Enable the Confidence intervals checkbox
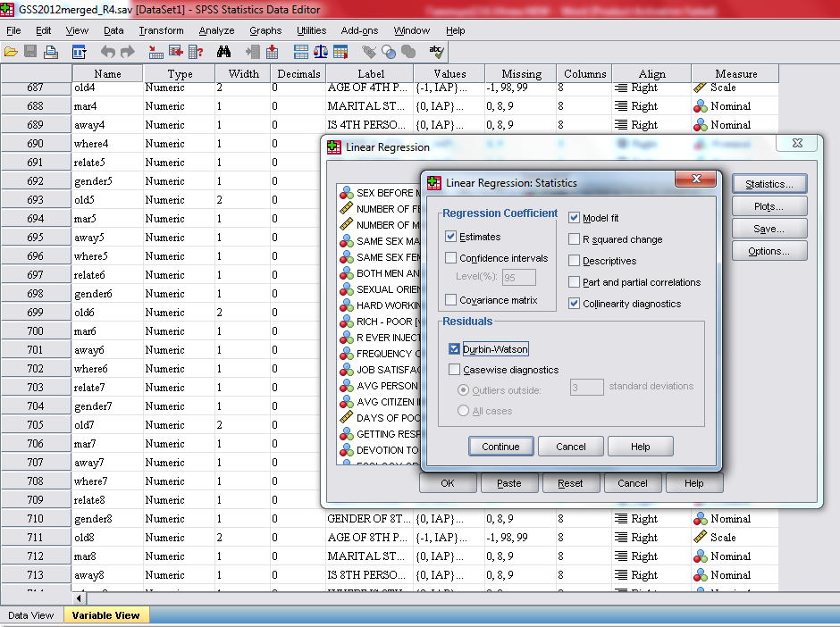This screenshot has height=627, width=840. (x=450, y=258)
